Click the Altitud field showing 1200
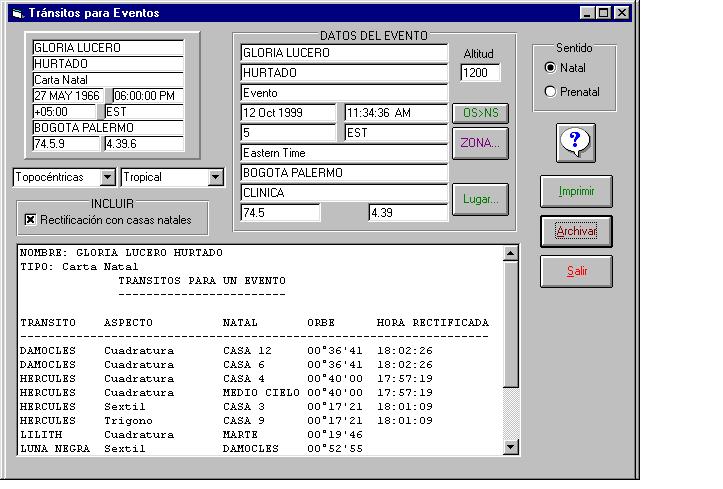This screenshot has height=489, width=723. click(x=480, y=73)
